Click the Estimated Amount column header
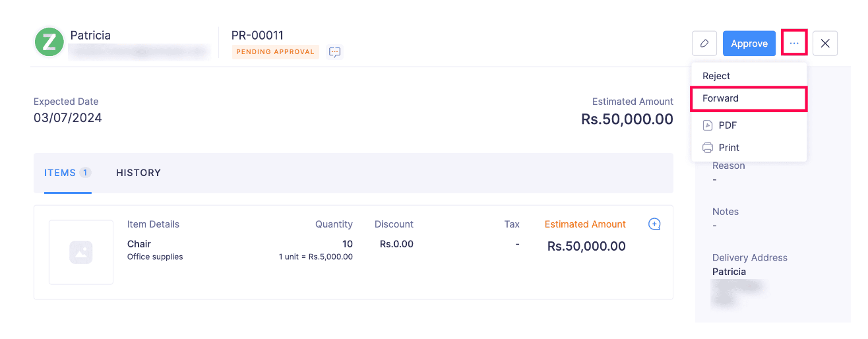Image resolution: width=868 pixels, height=339 pixels. [585, 224]
